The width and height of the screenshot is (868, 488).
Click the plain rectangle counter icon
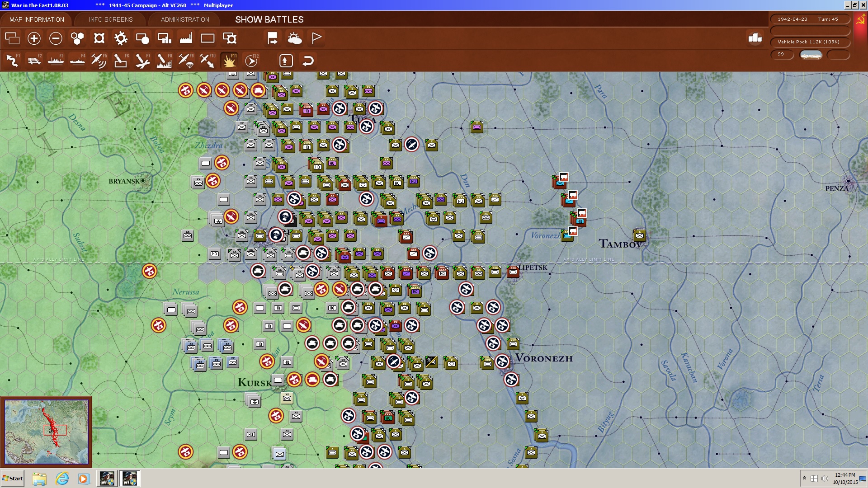[208, 38]
